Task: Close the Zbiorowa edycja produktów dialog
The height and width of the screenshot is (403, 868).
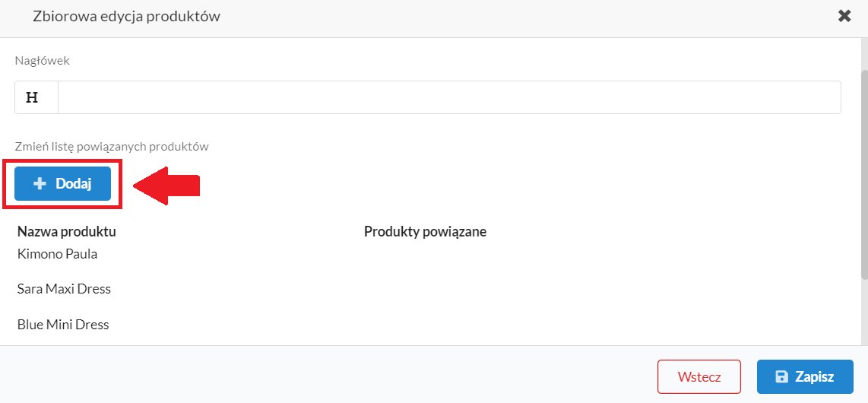Action: click(x=844, y=16)
